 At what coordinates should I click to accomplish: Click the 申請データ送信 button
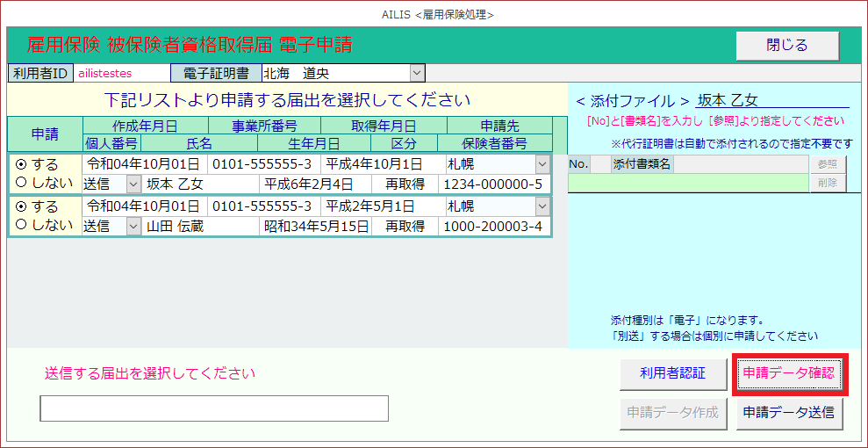789,412
